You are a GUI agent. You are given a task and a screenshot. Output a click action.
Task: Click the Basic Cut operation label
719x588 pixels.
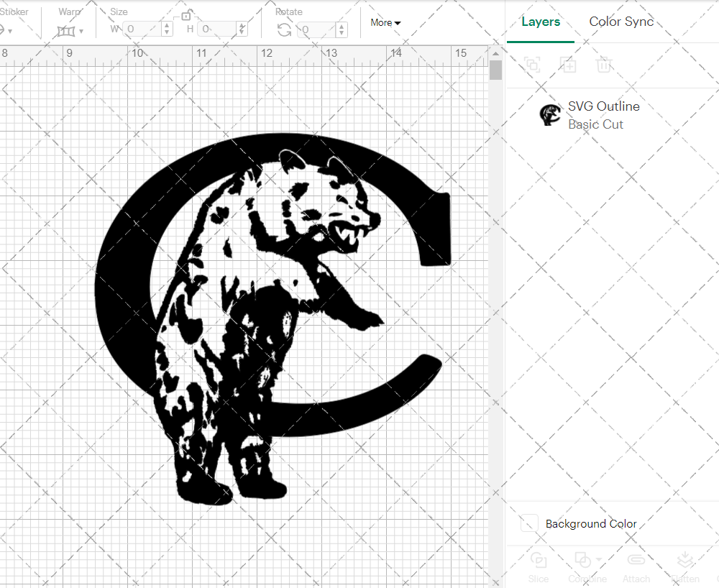click(x=596, y=124)
